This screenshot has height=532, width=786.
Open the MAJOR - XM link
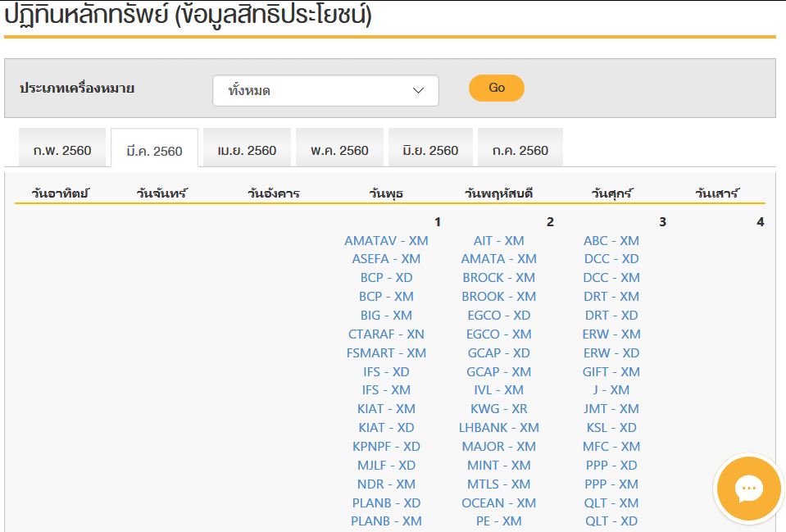[x=499, y=446]
